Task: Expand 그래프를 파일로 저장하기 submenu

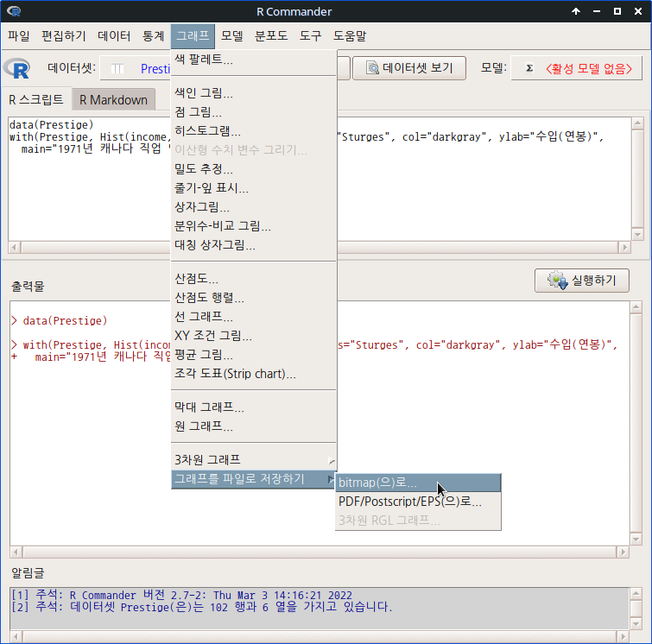Action: click(x=253, y=479)
